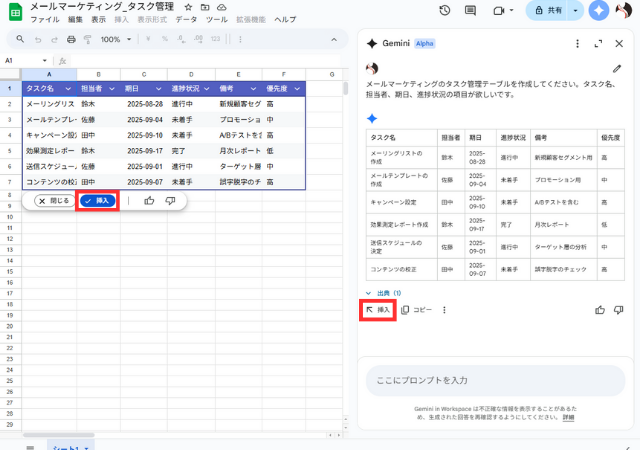The height and width of the screenshot is (450, 640).
Task: Open the share options dropdown arrow
Action: pyautogui.click(x=576, y=11)
